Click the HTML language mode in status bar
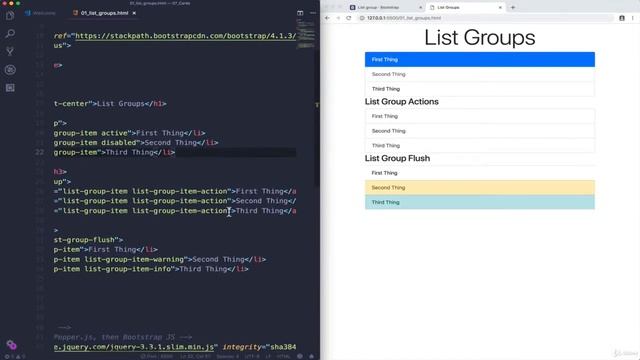Screen dimensions: 640x360 point(283,356)
